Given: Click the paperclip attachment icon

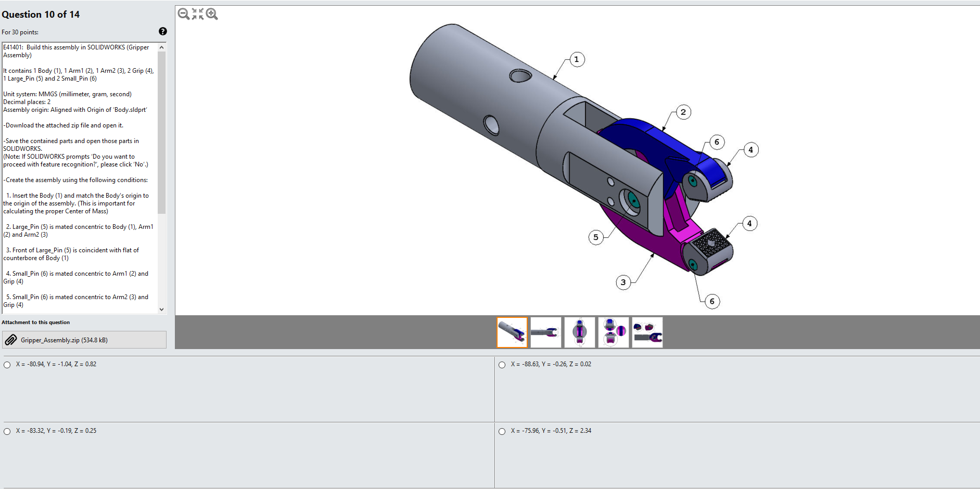Looking at the screenshot, I should pyautogui.click(x=11, y=340).
